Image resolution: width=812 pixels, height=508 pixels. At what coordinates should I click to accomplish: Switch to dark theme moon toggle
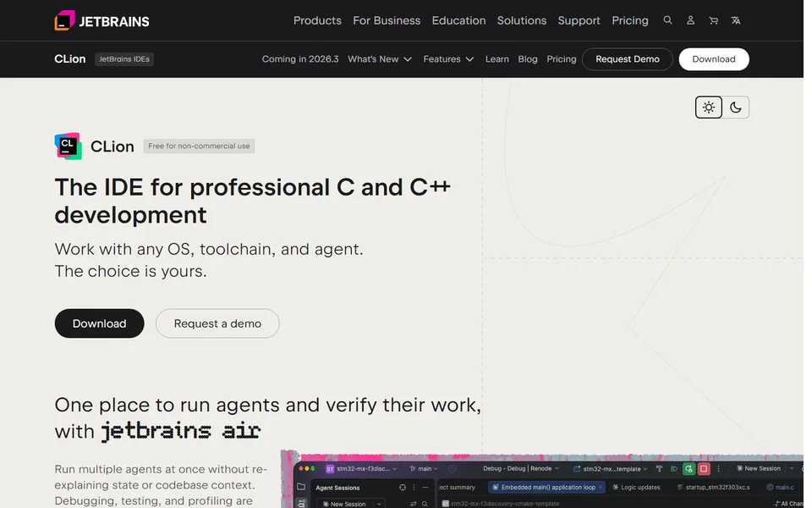[735, 108]
